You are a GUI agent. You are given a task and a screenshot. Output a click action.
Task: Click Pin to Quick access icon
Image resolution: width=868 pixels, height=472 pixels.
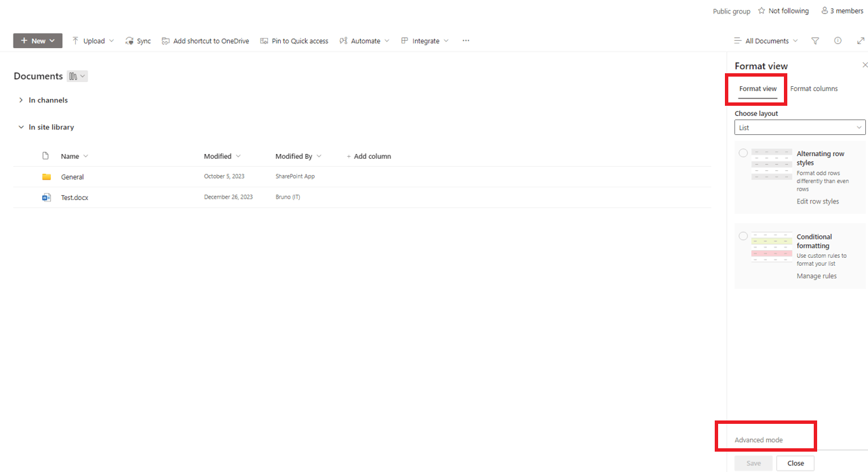pos(264,41)
